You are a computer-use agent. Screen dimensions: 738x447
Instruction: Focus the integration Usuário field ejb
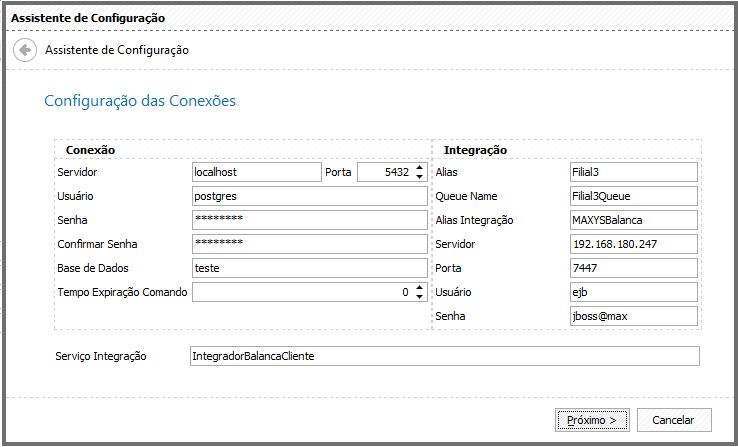tap(634, 292)
